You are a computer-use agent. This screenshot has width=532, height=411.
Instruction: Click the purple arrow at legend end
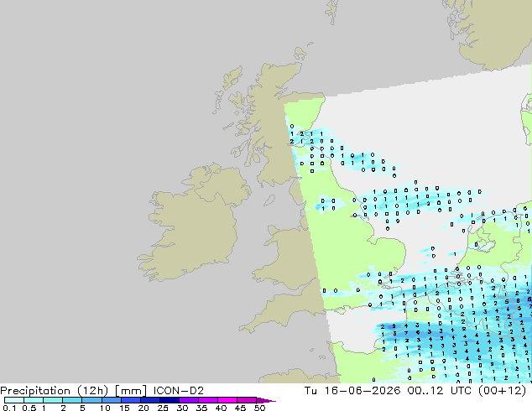(266, 400)
